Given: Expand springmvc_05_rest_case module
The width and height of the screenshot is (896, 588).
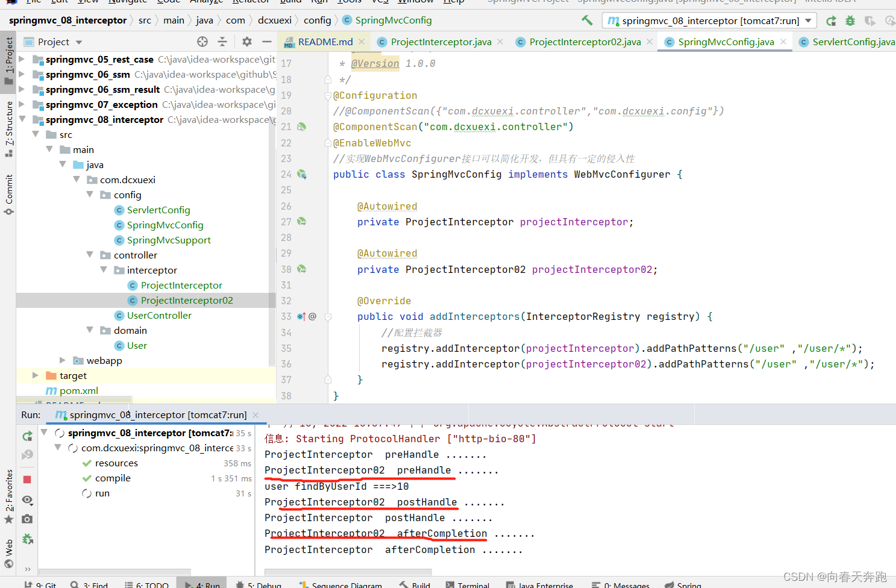Looking at the screenshot, I should 22,59.
